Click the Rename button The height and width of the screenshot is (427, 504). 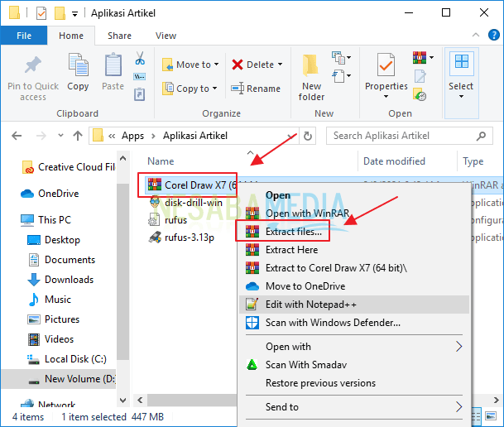pos(256,89)
